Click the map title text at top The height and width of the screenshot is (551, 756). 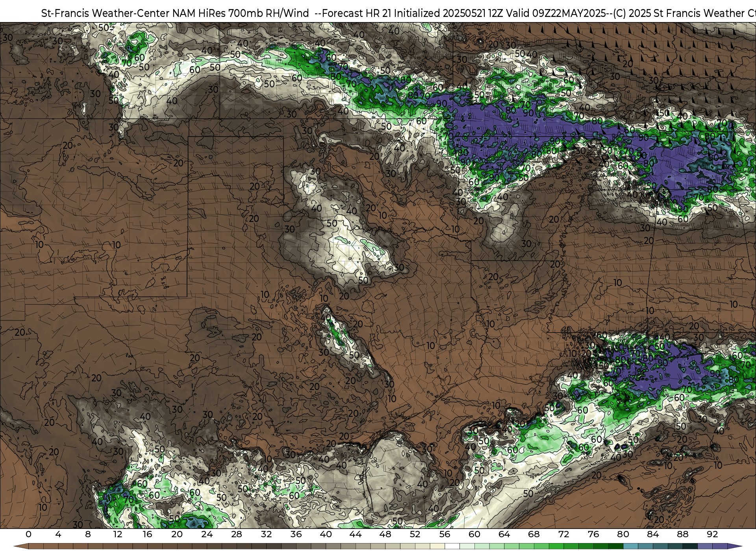398,13
